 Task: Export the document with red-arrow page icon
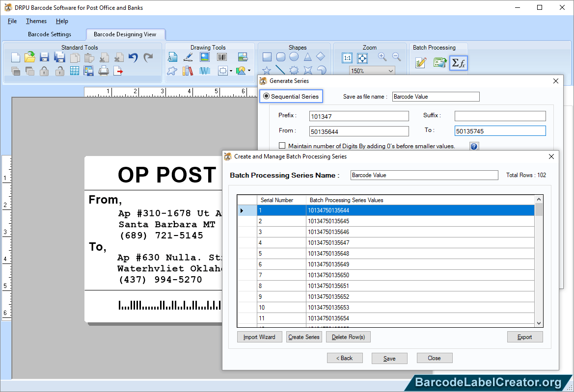pos(118,71)
